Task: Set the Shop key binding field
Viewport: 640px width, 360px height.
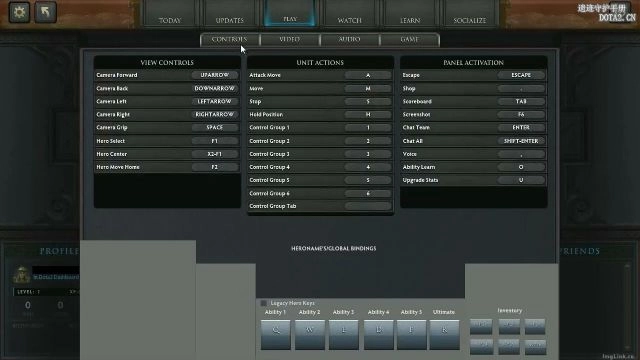Action: click(x=521, y=88)
